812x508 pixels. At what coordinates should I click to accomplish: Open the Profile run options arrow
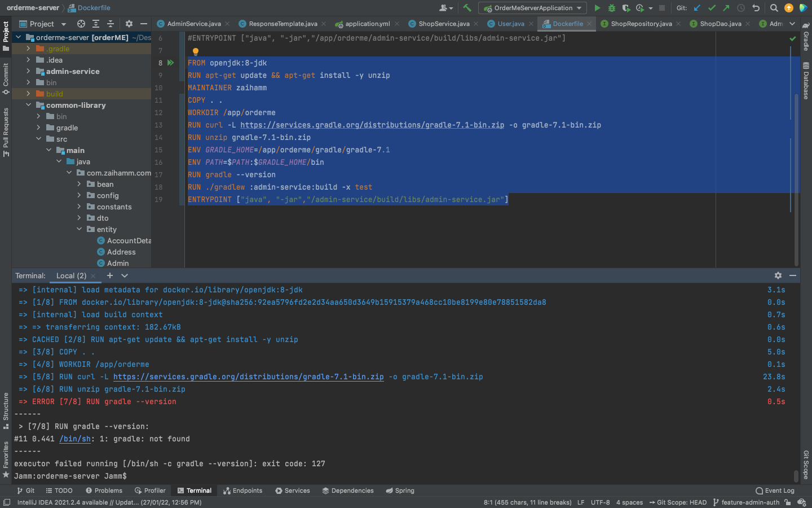point(651,8)
